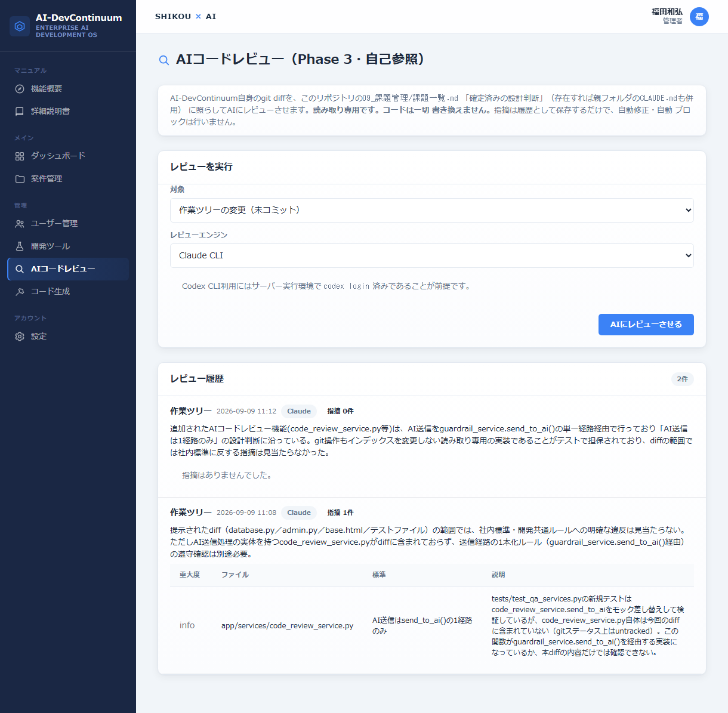Click the timestamp 2026-09-09 11:08
This screenshot has height=713, width=728.
click(x=246, y=513)
